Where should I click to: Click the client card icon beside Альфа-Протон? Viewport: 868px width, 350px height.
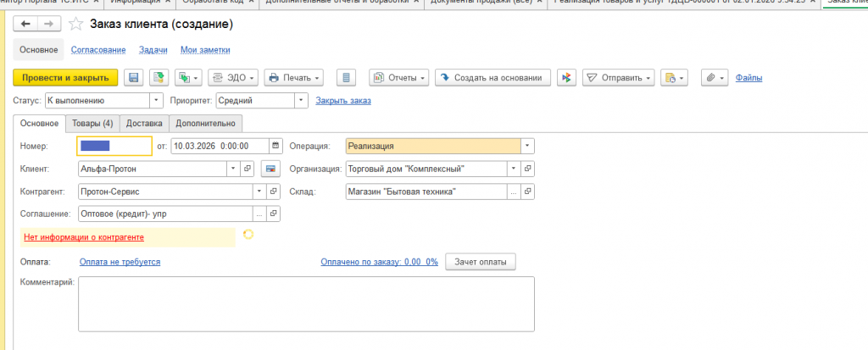pyautogui.click(x=270, y=169)
